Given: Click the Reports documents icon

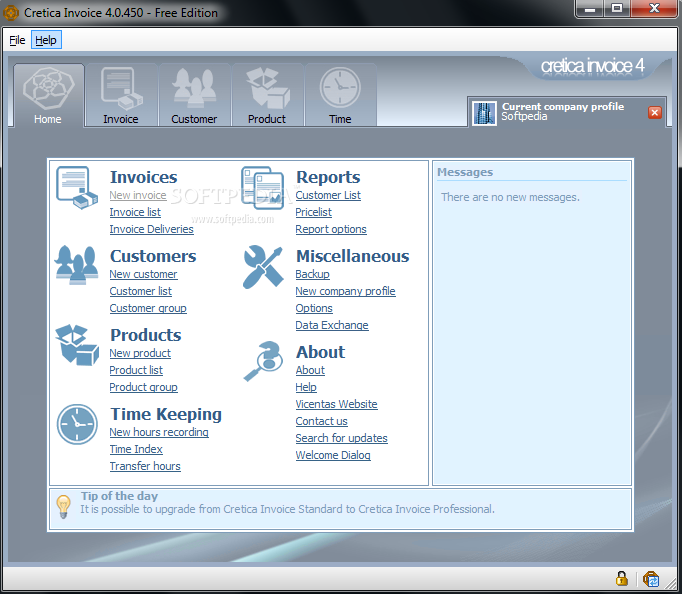Looking at the screenshot, I should pos(263,187).
